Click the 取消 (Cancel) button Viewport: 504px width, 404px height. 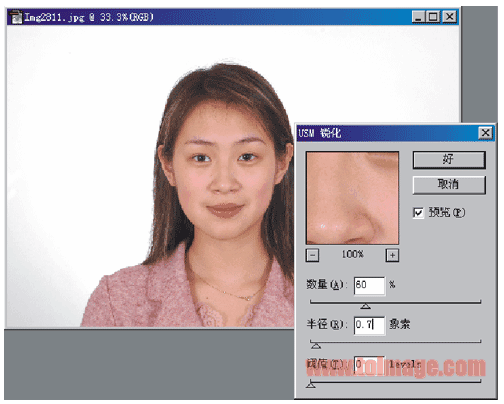point(449,185)
